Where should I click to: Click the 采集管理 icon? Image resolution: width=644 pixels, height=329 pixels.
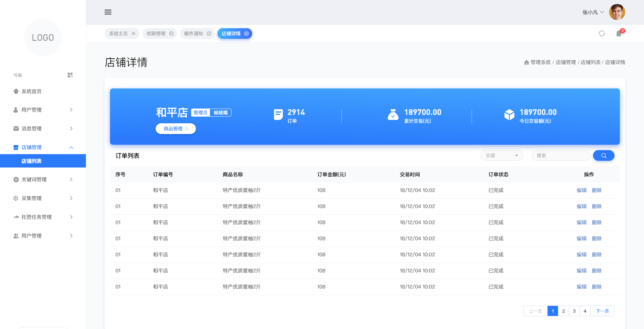click(16, 198)
